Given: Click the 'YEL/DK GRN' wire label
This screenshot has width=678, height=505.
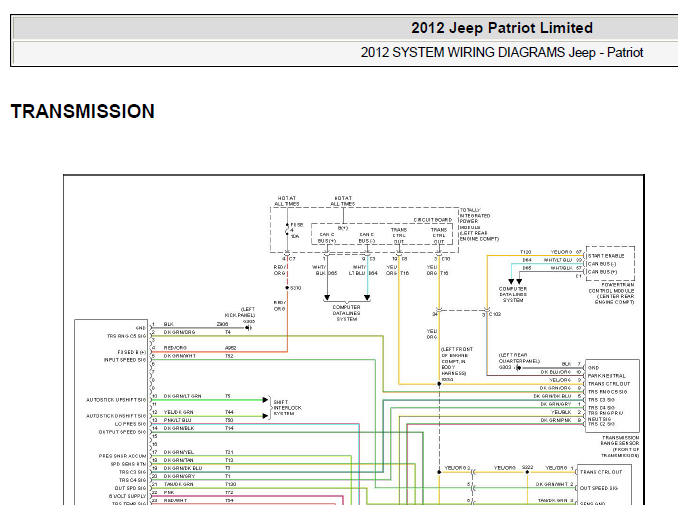Looking at the screenshot, I should (x=179, y=412).
